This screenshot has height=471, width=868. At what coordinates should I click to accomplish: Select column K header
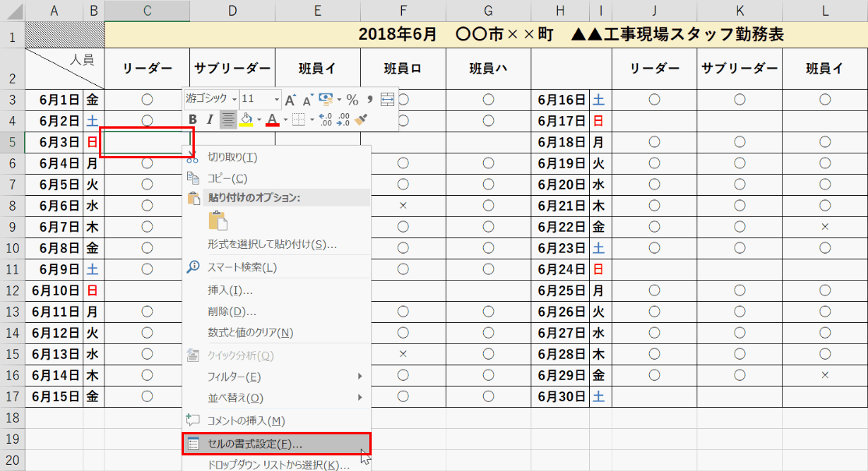[x=739, y=11]
